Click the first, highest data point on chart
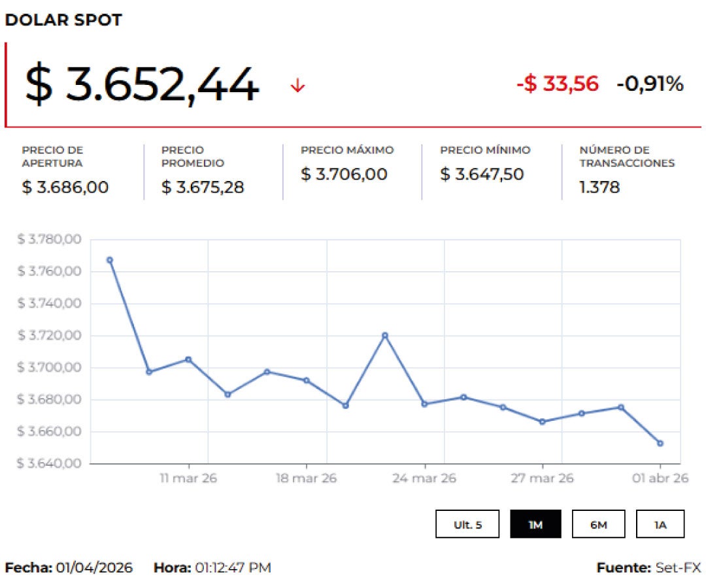This screenshot has height=588, width=706. coord(110,260)
